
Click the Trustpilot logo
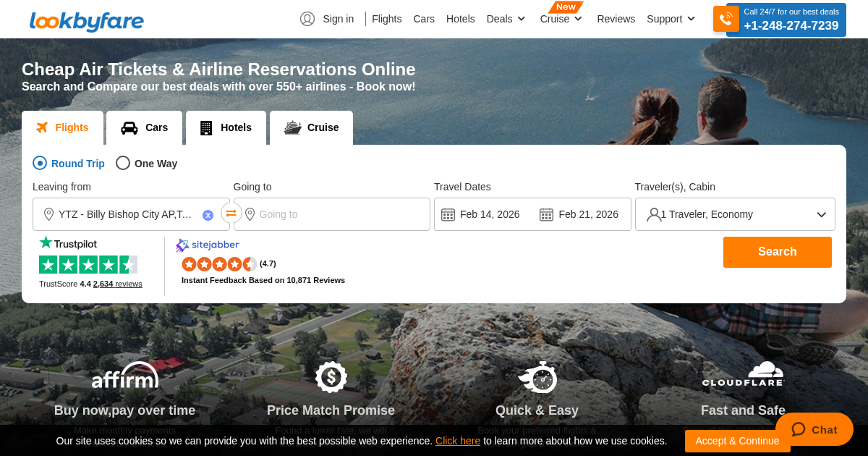[68, 243]
